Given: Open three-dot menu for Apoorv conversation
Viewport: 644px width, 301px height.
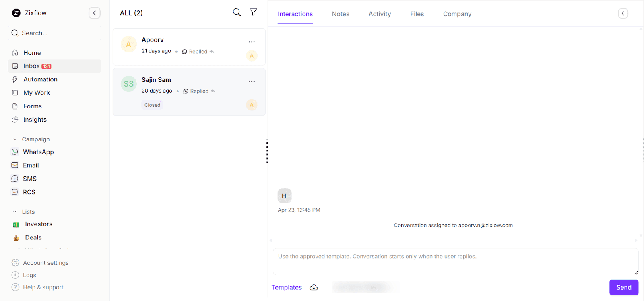Looking at the screenshot, I should pos(252,42).
